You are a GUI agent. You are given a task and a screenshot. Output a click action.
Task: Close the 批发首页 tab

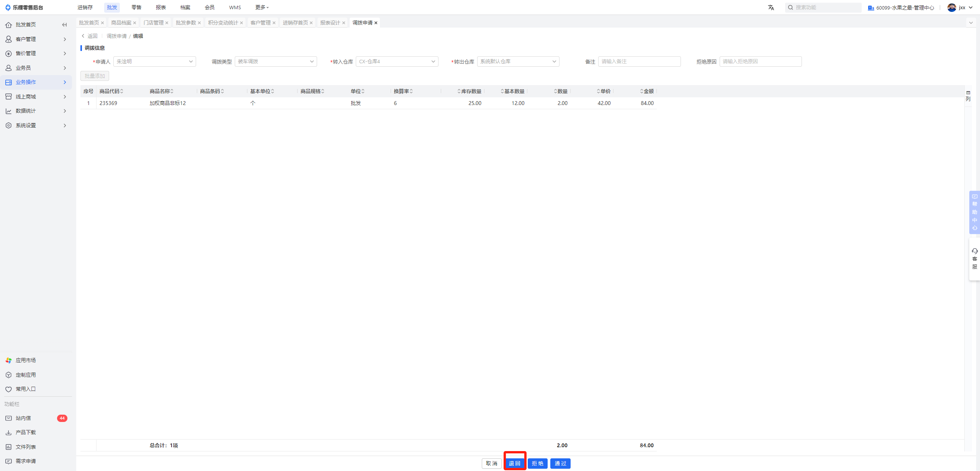102,23
